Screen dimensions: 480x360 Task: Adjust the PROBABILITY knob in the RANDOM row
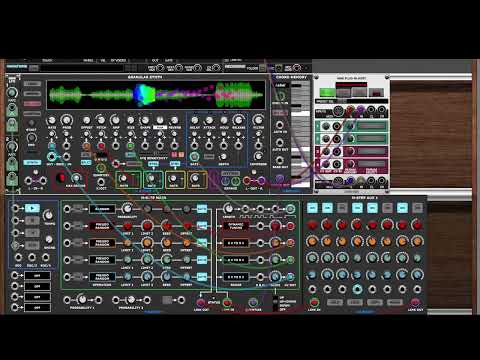tap(127, 209)
